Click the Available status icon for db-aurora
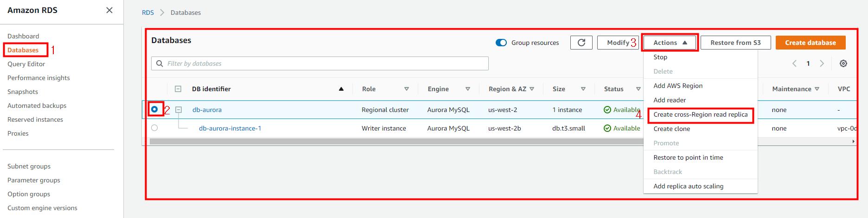 [x=607, y=110]
